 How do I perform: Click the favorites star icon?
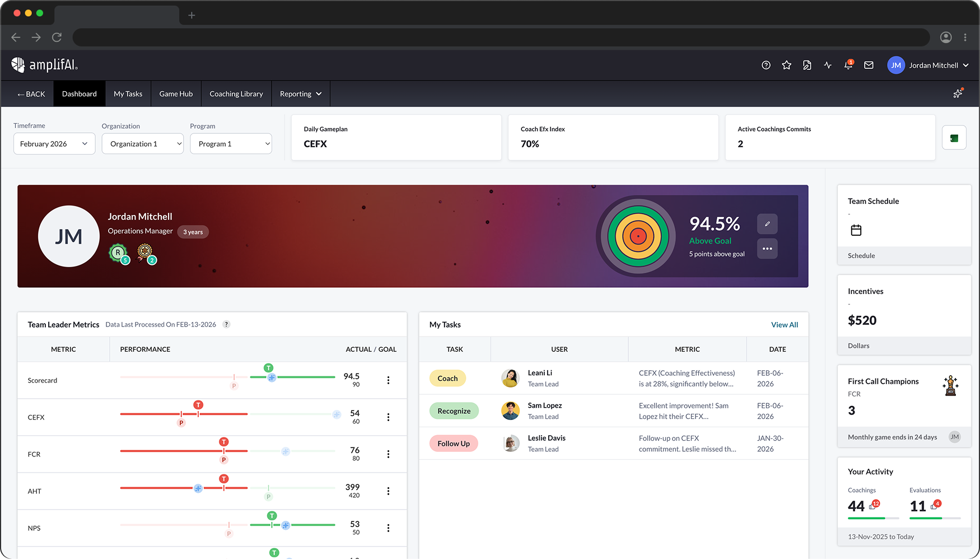coord(786,65)
